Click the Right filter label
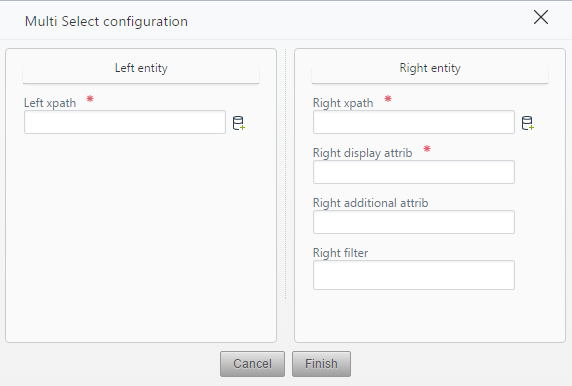This screenshot has width=572, height=386. [x=340, y=253]
